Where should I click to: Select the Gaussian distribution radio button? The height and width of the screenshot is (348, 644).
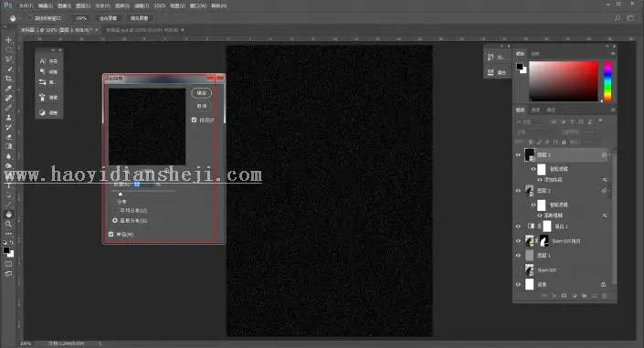115,221
